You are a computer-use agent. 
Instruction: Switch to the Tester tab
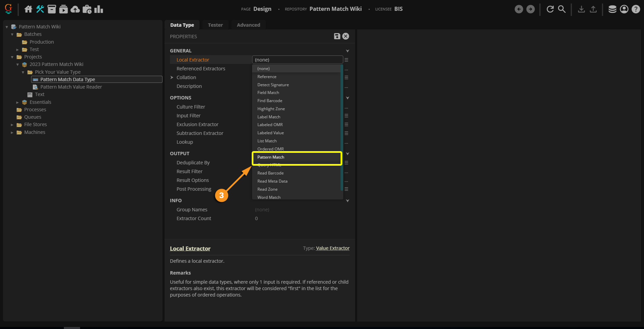click(215, 25)
